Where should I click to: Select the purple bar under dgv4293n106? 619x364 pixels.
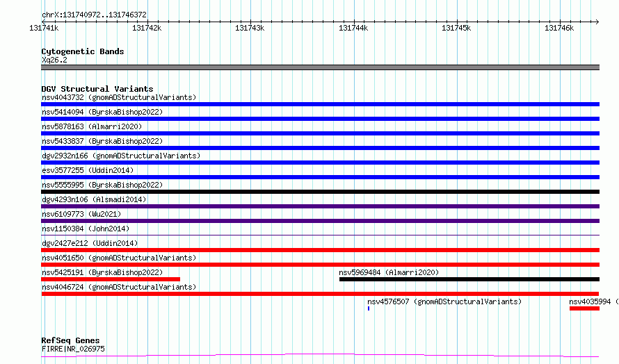click(x=320, y=206)
